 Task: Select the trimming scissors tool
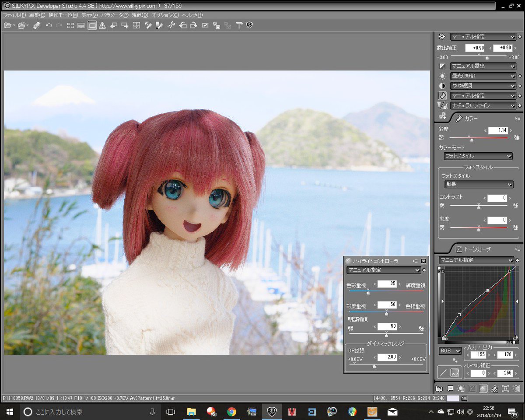click(171, 26)
